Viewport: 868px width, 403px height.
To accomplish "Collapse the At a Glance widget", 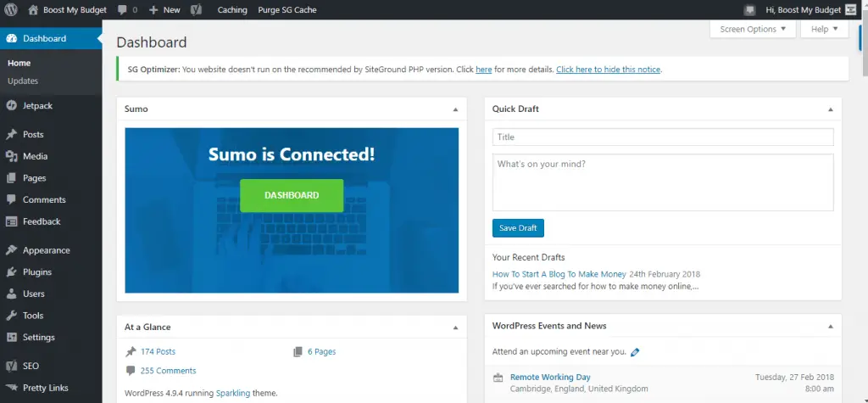I will pyautogui.click(x=455, y=327).
